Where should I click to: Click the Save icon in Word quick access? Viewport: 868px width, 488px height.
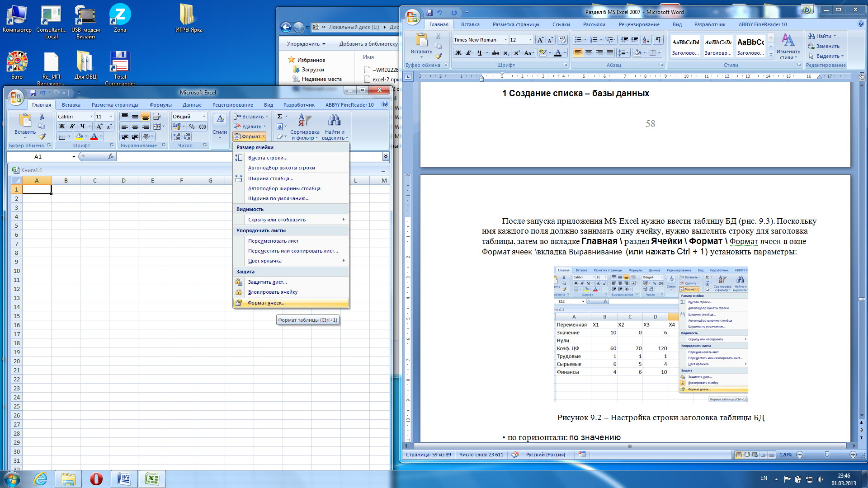pyautogui.click(x=429, y=13)
